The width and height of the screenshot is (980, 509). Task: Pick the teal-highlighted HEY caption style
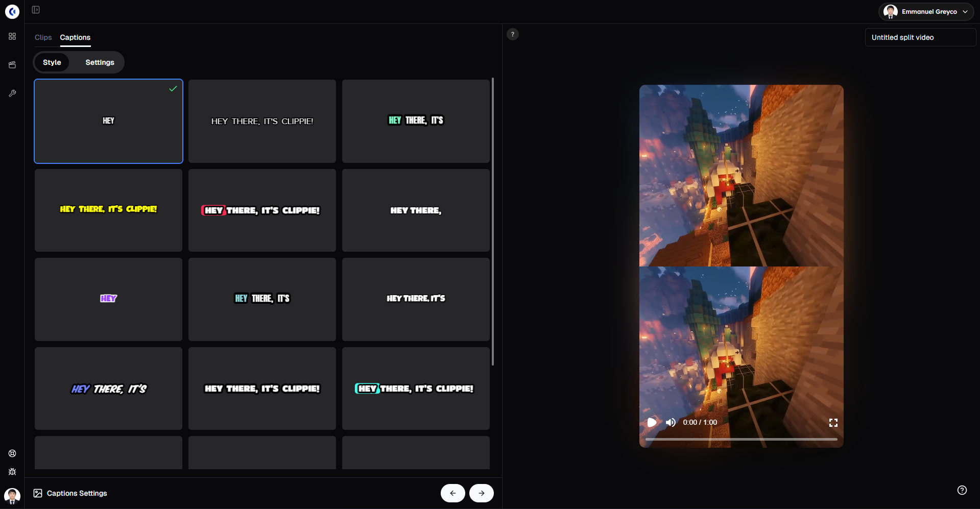pos(416,389)
